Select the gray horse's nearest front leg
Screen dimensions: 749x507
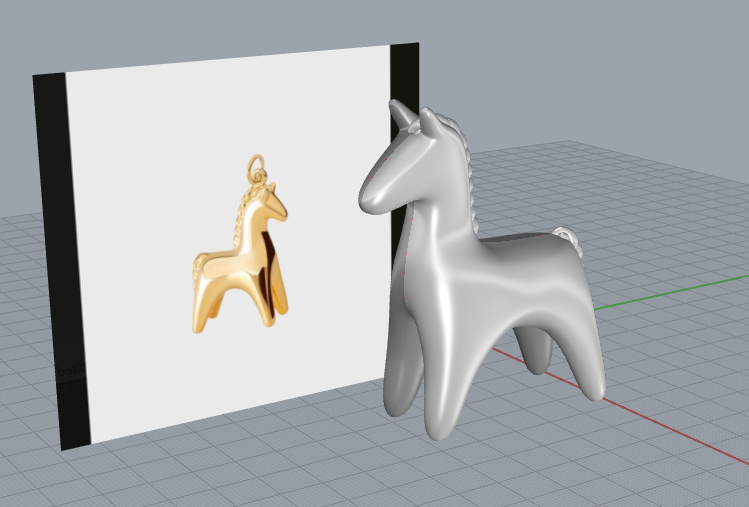coord(452,395)
